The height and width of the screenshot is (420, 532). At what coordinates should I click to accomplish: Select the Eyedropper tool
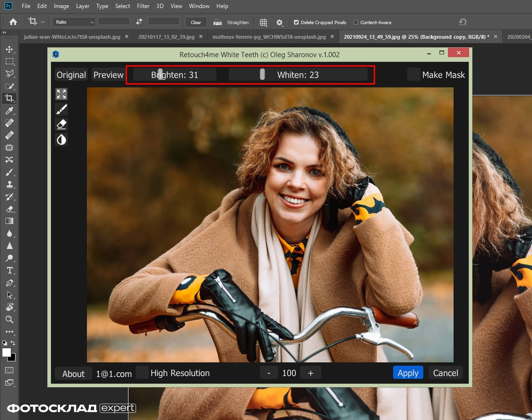(x=9, y=111)
